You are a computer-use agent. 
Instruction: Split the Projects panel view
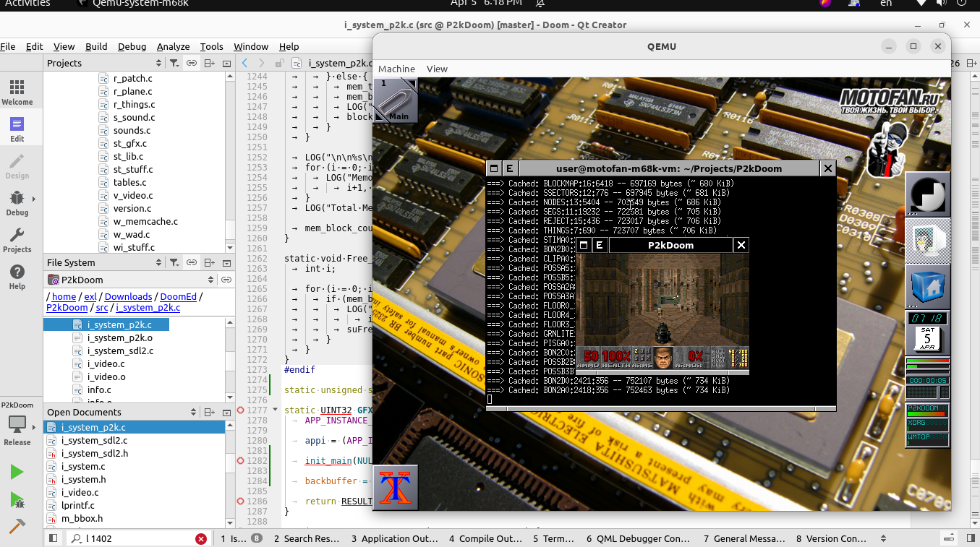[210, 64]
